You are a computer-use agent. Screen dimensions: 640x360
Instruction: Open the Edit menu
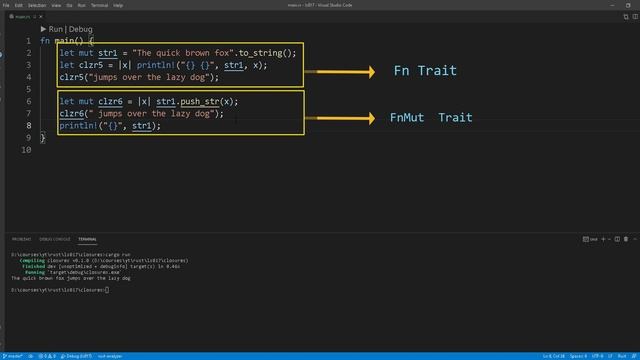click(x=19, y=5)
